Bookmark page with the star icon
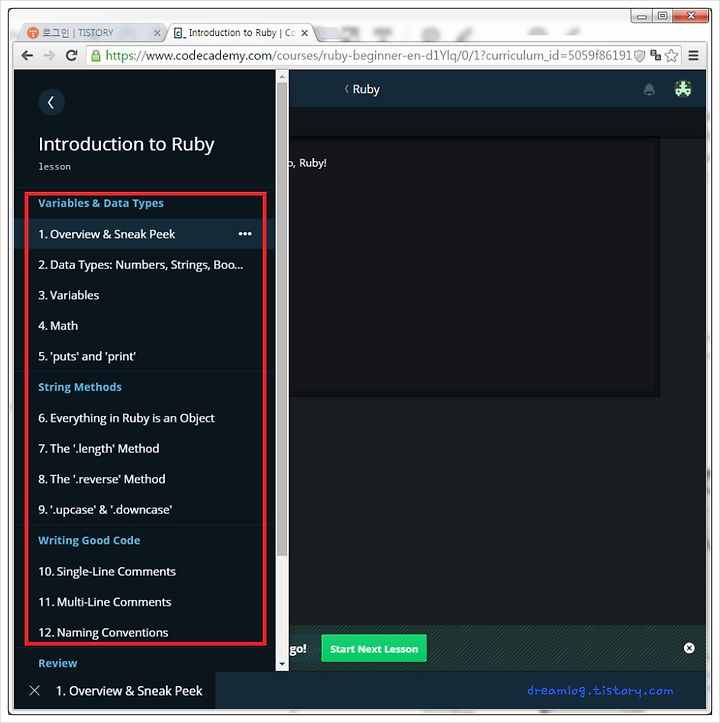 [672, 56]
